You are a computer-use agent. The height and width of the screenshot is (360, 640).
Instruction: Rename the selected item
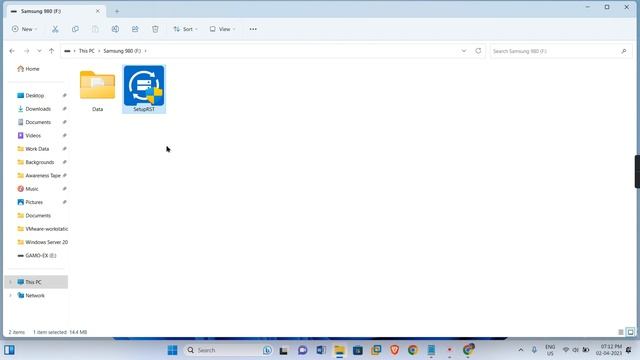(116, 29)
